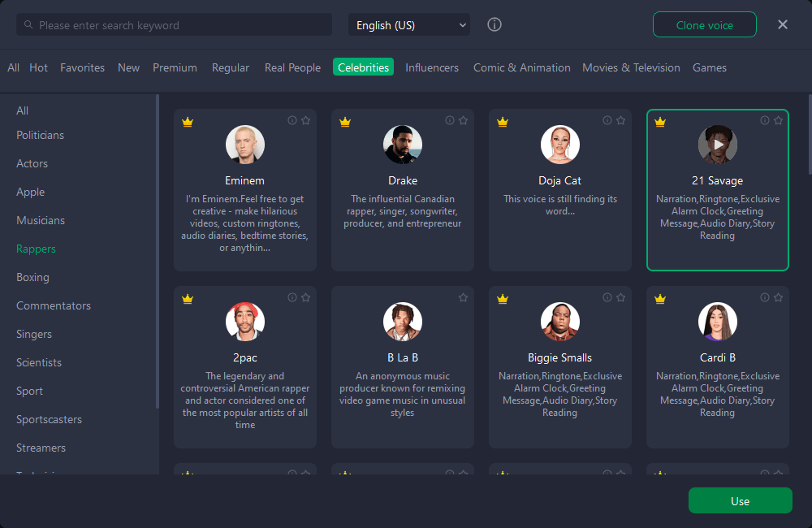Click the premium crown icon on Drake's card
This screenshot has width=812, height=528.
345,122
